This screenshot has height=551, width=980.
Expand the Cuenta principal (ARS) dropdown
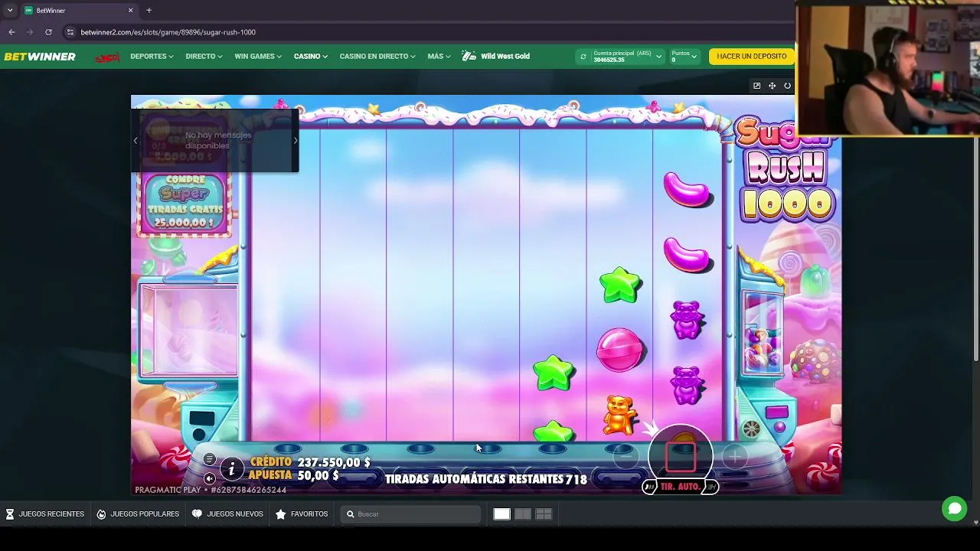coord(658,57)
